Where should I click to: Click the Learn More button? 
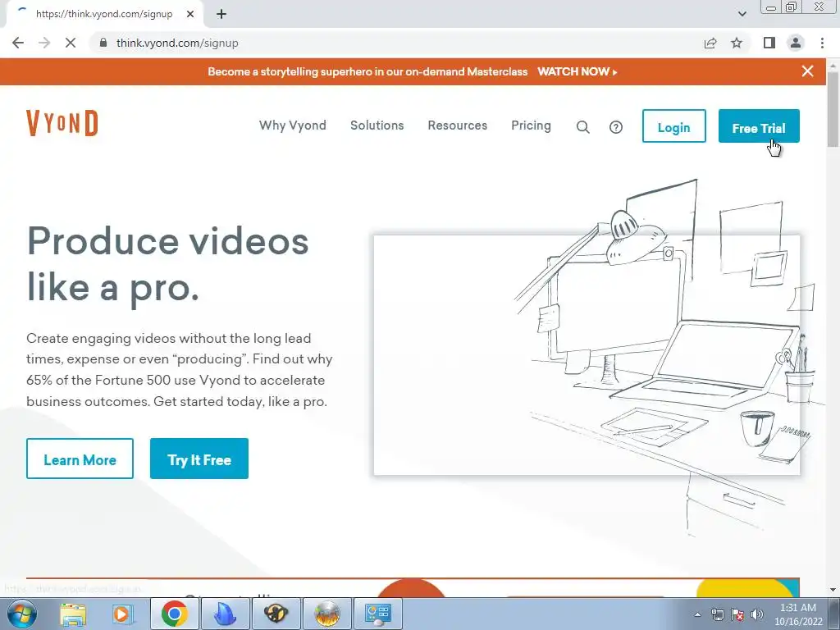(80, 459)
